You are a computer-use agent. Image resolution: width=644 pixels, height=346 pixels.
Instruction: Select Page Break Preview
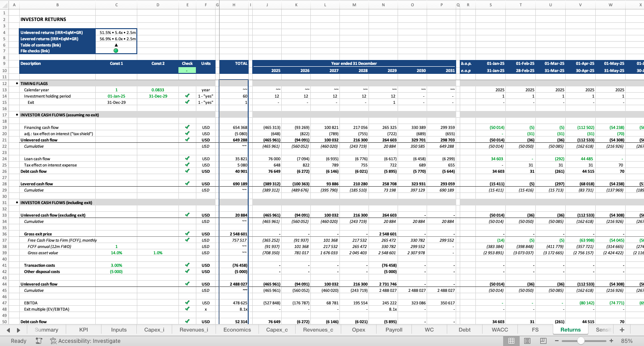(x=542, y=341)
